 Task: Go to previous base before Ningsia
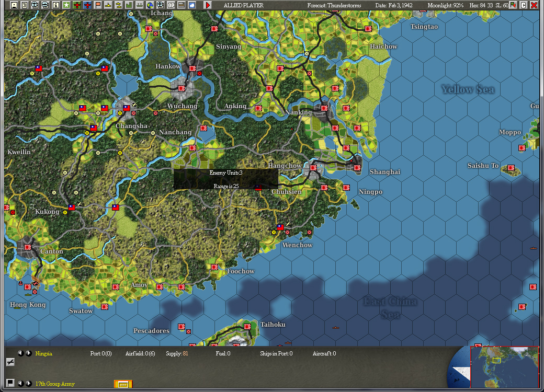click(x=21, y=353)
